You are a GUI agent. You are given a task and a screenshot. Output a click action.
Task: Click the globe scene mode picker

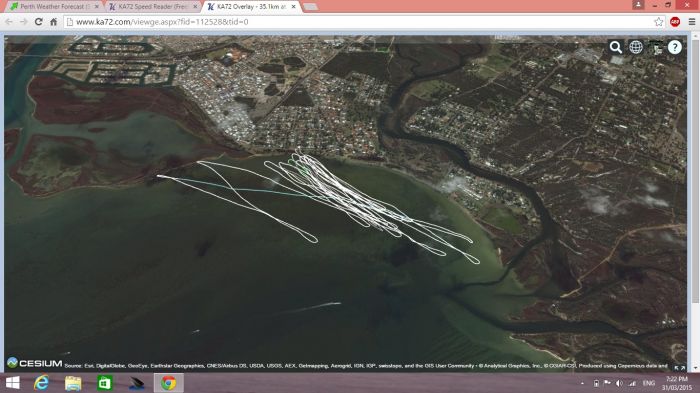coord(636,47)
